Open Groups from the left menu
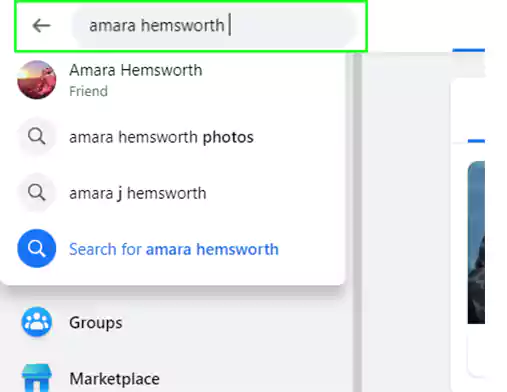Viewport: 507px width, 392px height. 96,323
